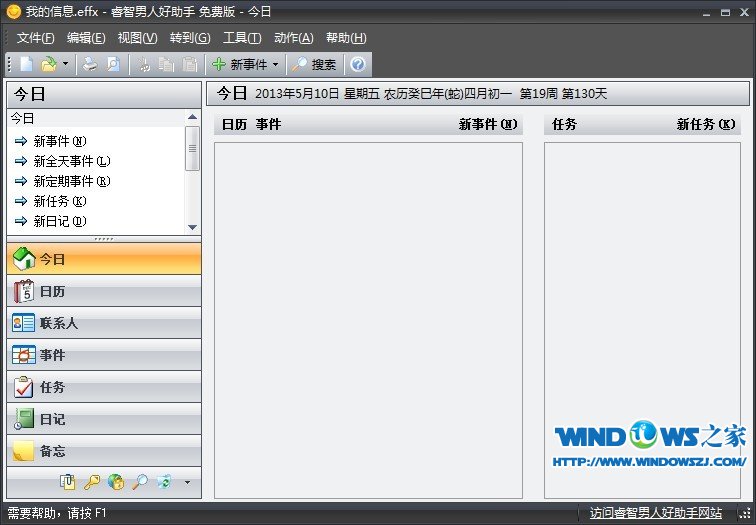Click the attachments paperclip icon in bottom strip
Viewport: 756px width, 525px height.
coord(68,482)
